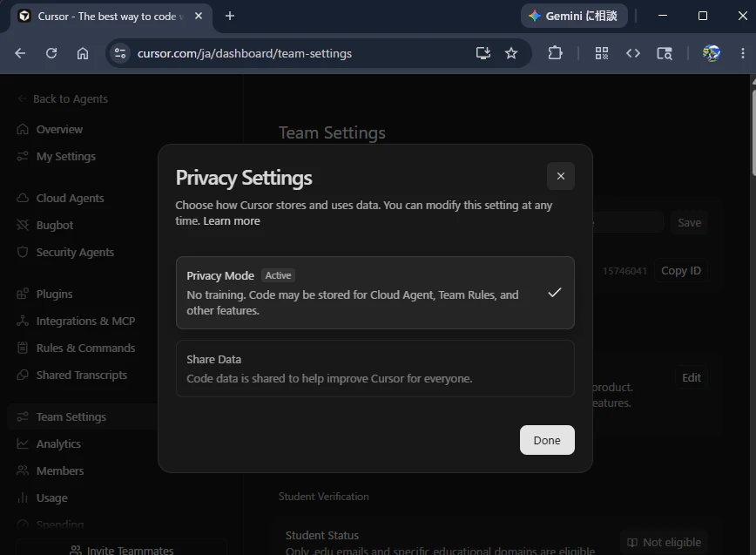Close the Privacy Settings dialog with X
This screenshot has width=756, height=555.
point(560,176)
